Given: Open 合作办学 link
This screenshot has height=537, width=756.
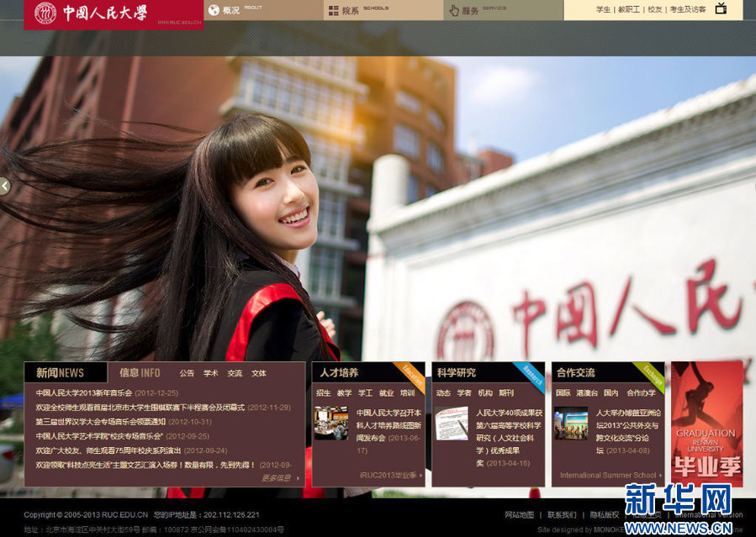Looking at the screenshot, I should click(x=642, y=393).
